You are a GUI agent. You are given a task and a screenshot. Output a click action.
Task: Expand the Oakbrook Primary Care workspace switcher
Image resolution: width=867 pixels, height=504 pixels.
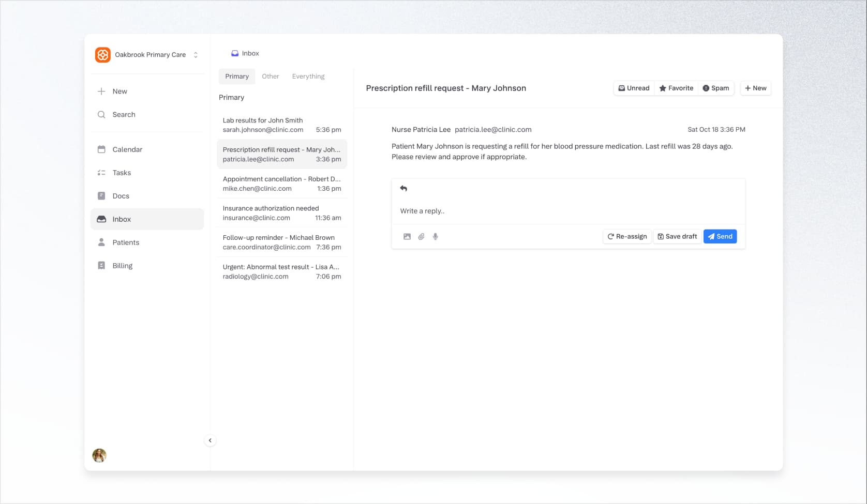click(x=196, y=55)
